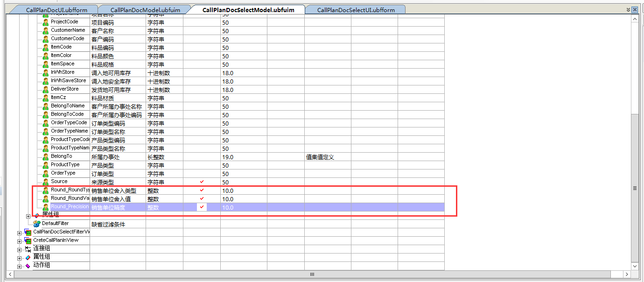This screenshot has width=644, height=282.
Task: Expand the 动作组 tree node
Action: pyautogui.click(x=19, y=265)
